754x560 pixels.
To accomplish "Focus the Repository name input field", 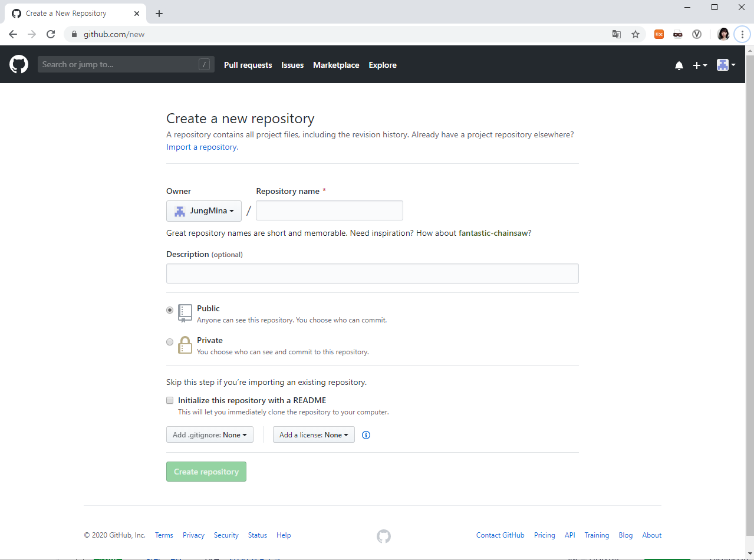I will (x=330, y=210).
